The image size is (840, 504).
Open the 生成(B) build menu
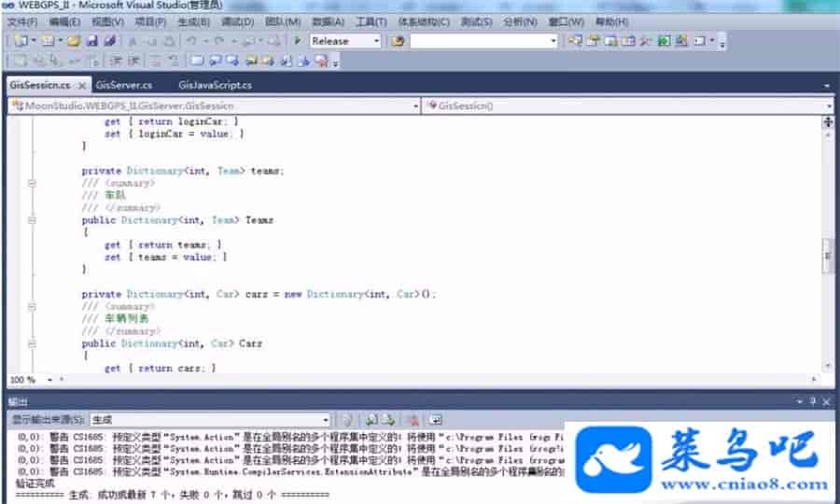click(x=192, y=21)
